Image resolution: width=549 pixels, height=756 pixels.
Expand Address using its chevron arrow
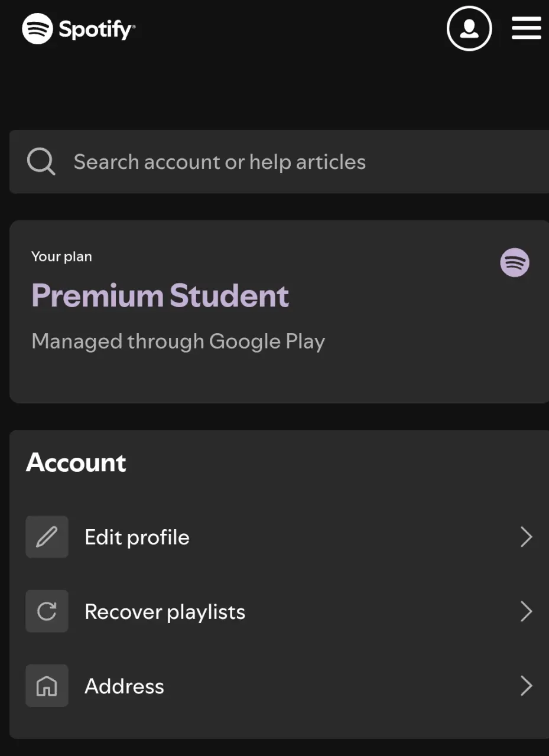[x=526, y=686]
